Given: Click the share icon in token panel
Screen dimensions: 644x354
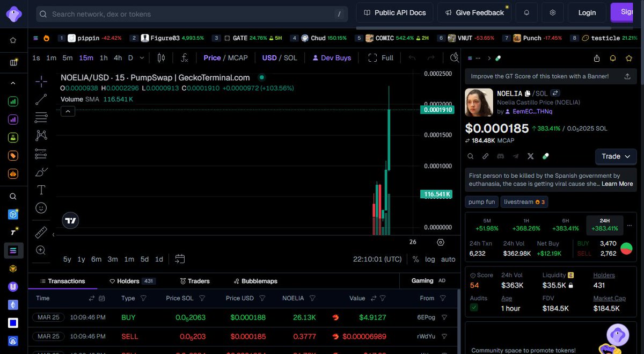Looking at the screenshot, I should point(597,58).
